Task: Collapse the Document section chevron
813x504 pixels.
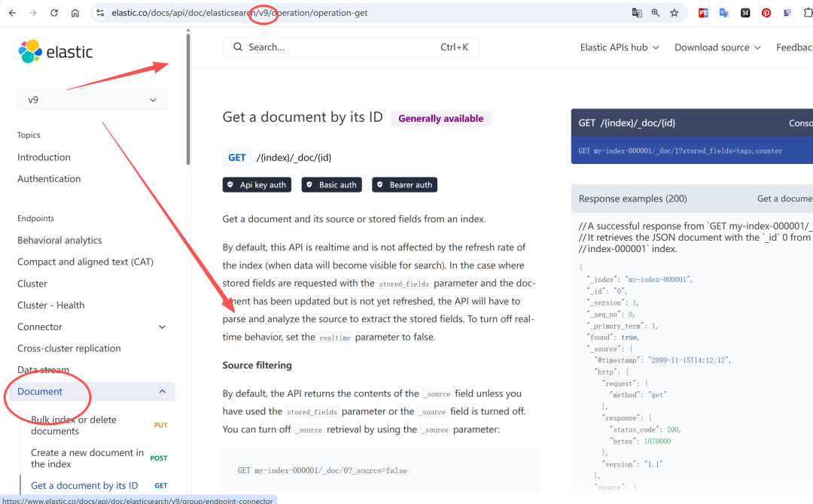Action: coord(163,392)
